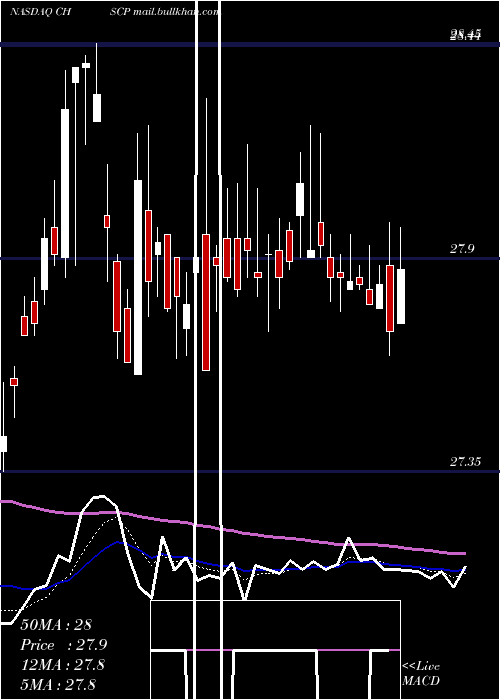Select the 27.9 price axis label

click(x=462, y=249)
